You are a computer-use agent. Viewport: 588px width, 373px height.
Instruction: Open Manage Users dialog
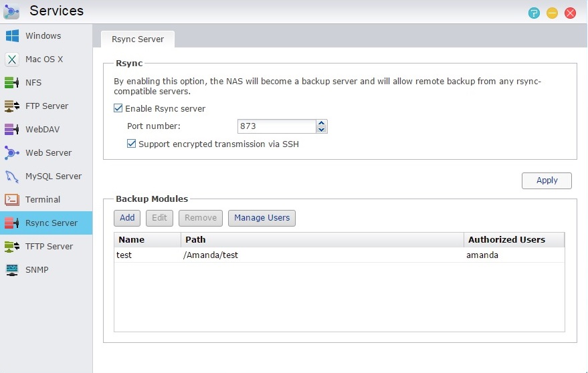point(262,218)
